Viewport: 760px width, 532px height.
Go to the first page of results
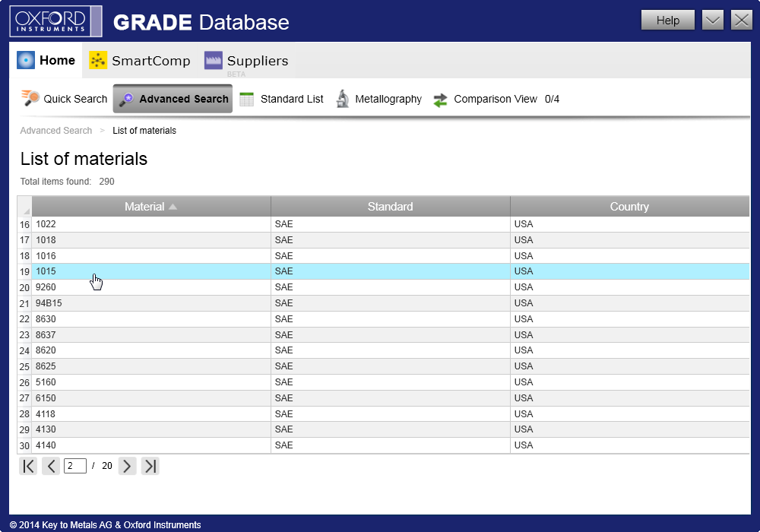point(28,466)
